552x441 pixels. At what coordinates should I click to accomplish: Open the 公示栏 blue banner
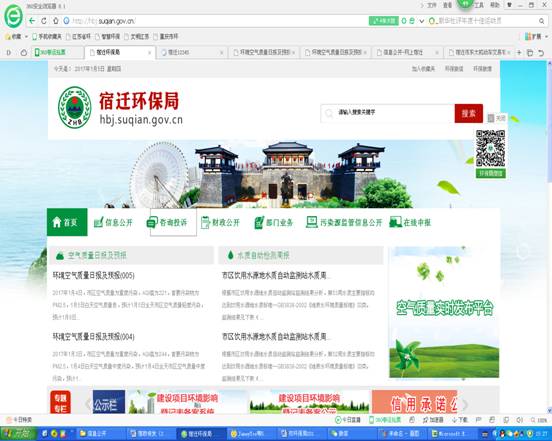coord(109,402)
